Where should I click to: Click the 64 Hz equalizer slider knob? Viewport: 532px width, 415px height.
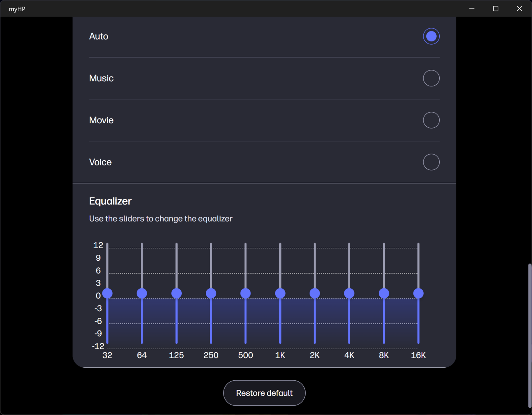tap(142, 293)
